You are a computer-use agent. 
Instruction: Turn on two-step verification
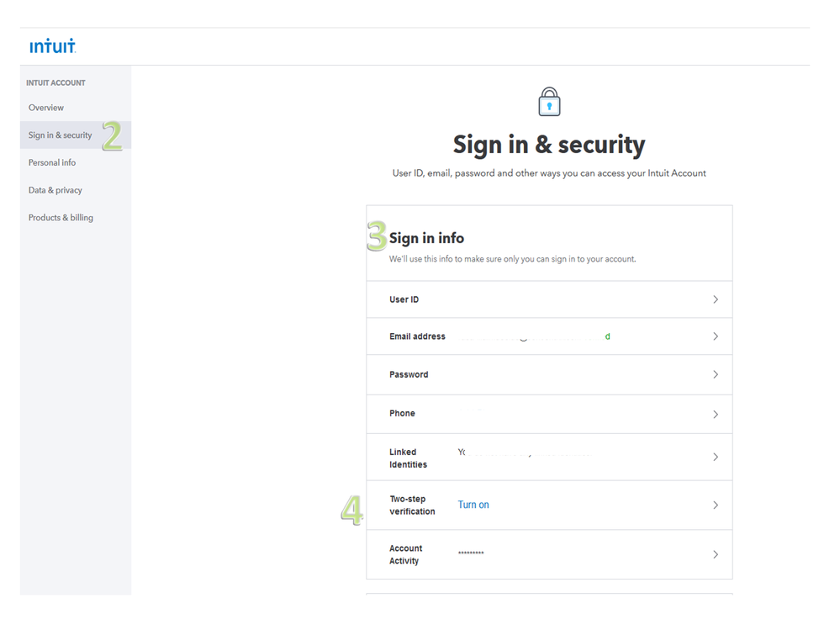pos(473,505)
